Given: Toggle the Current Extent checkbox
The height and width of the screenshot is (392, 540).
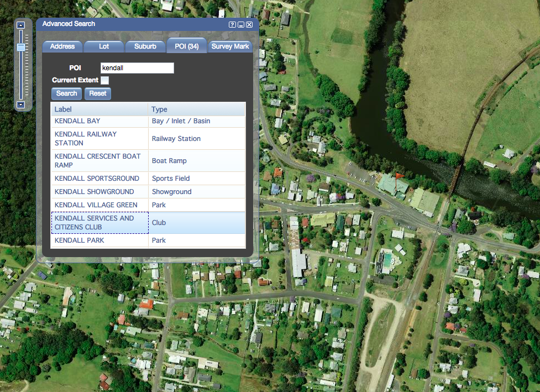Looking at the screenshot, I should click(x=104, y=81).
